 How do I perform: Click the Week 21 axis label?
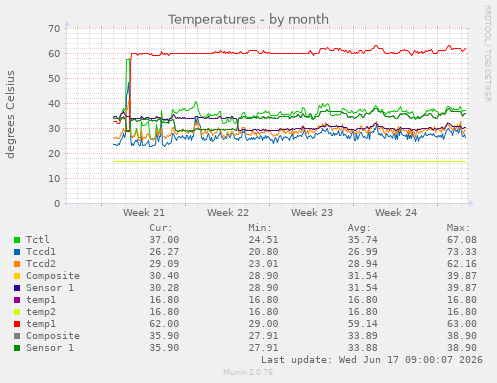coord(144,213)
